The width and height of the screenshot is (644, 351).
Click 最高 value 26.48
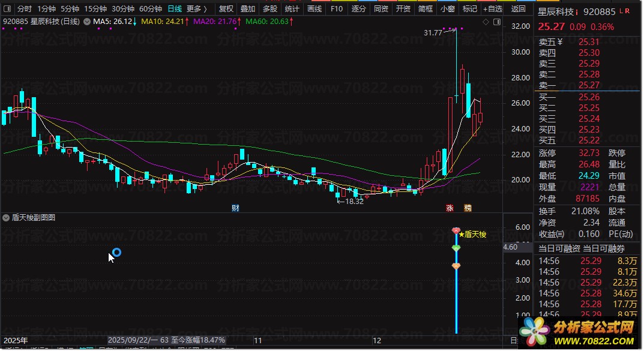point(589,164)
